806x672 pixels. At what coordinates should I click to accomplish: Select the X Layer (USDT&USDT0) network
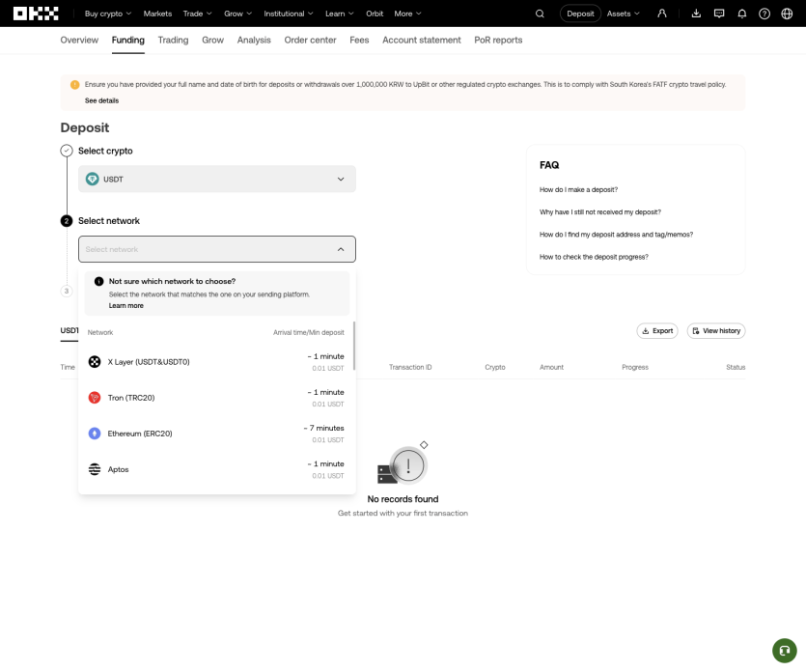click(216, 362)
